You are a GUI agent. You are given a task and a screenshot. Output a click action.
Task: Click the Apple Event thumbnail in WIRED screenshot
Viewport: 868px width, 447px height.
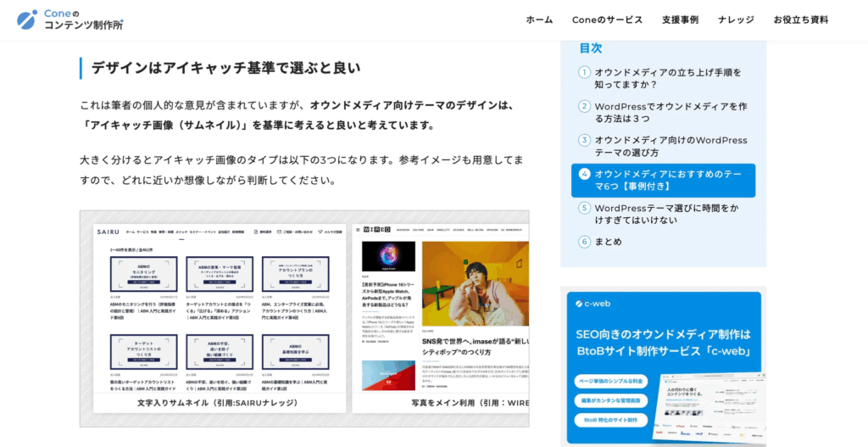pos(388,256)
